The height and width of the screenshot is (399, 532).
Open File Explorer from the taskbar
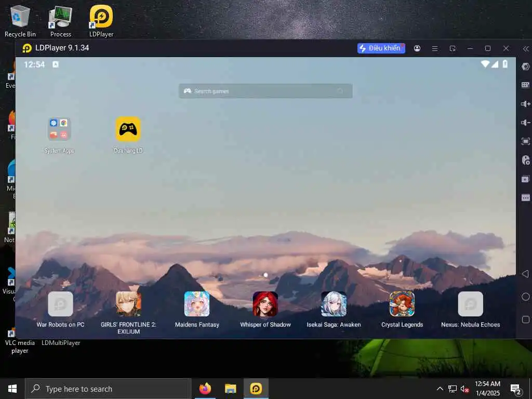click(230, 389)
